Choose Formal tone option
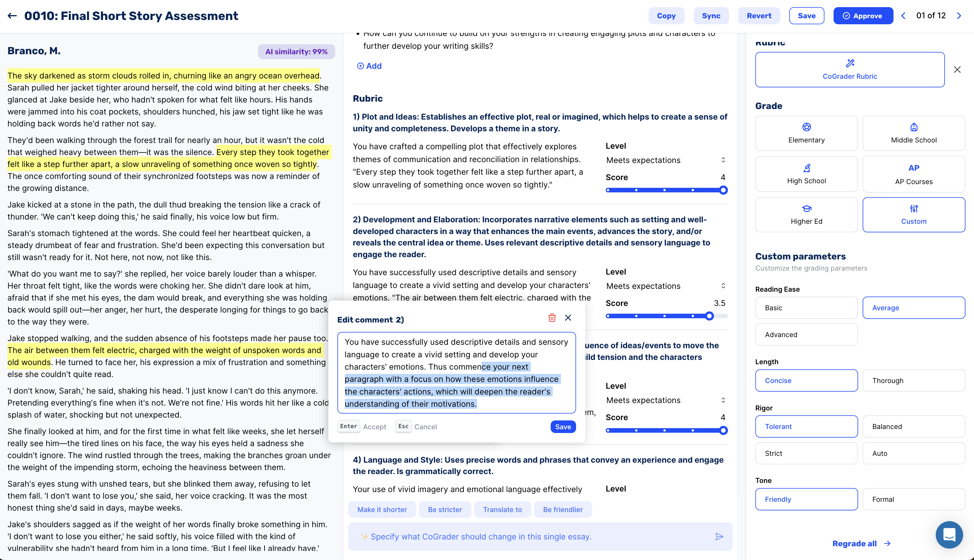This screenshot has height=560, width=974. tap(913, 499)
